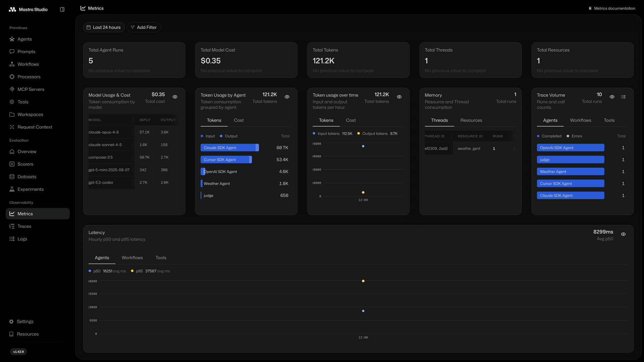Select the Threads tab in the Memory card
644x362 pixels.
439,120
